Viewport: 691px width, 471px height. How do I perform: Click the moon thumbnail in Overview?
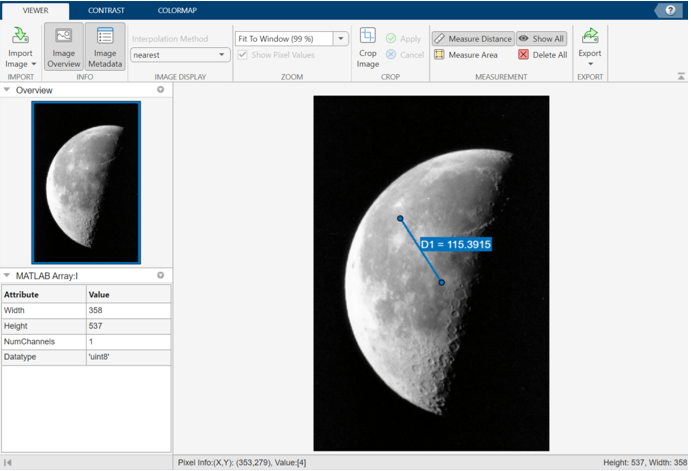86,182
